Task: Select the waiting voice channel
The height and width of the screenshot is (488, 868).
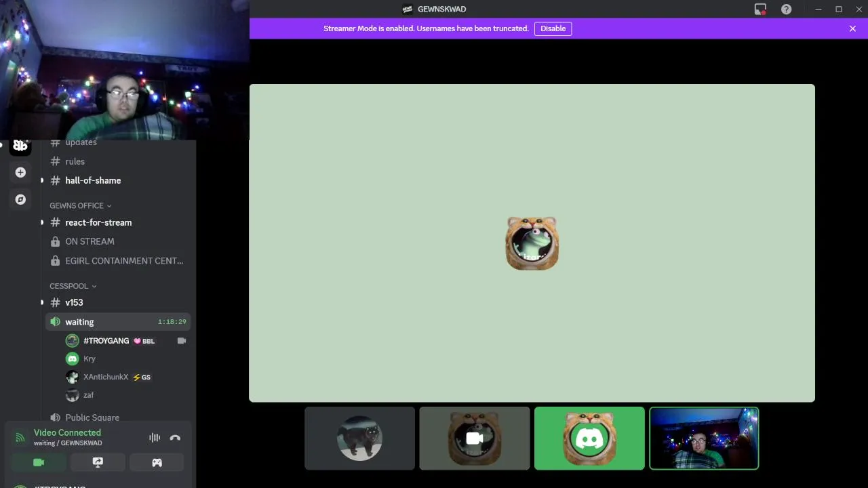Action: (118, 322)
